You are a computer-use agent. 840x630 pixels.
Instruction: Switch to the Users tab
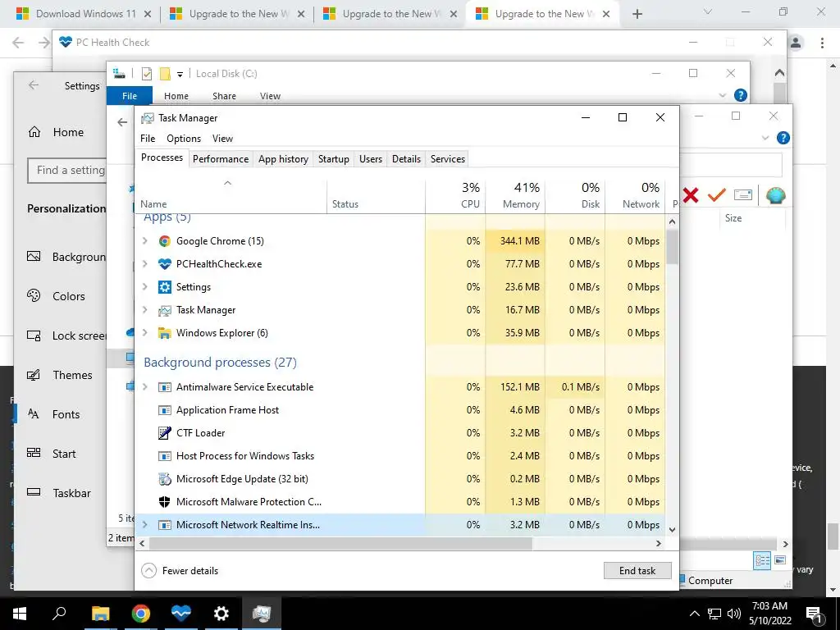click(x=371, y=159)
